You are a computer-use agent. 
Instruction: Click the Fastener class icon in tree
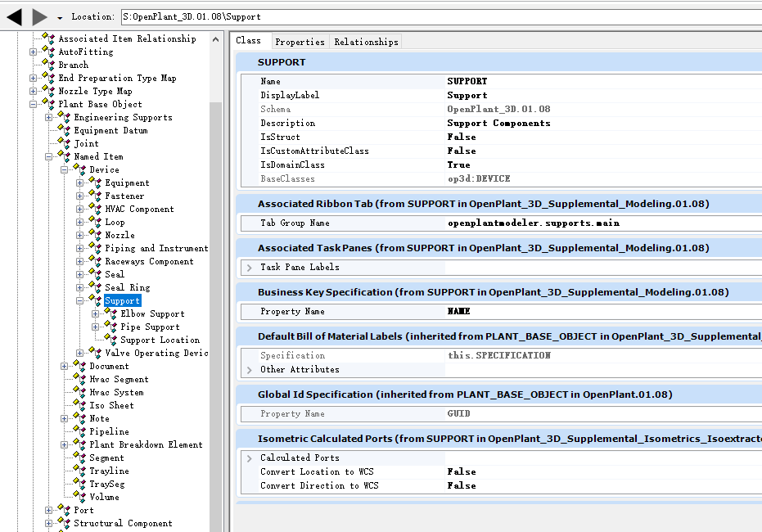(96, 196)
